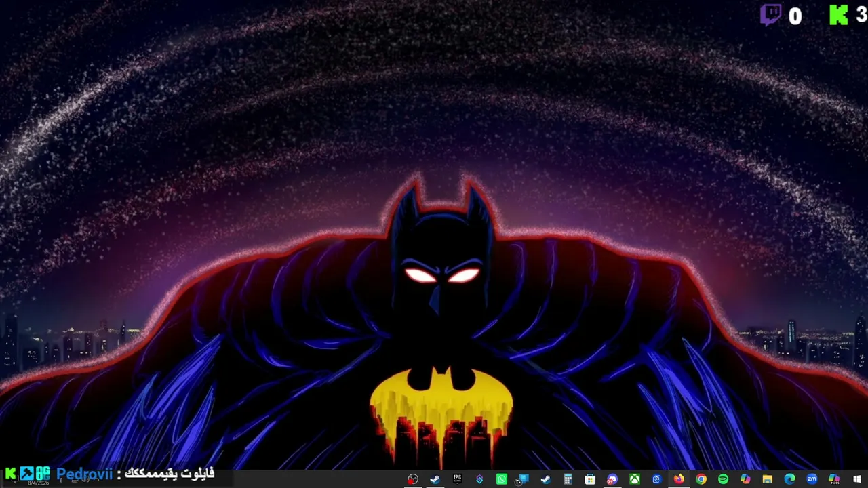The width and height of the screenshot is (868, 488).
Task: Open the Windows Start menu
Action: click(x=856, y=479)
